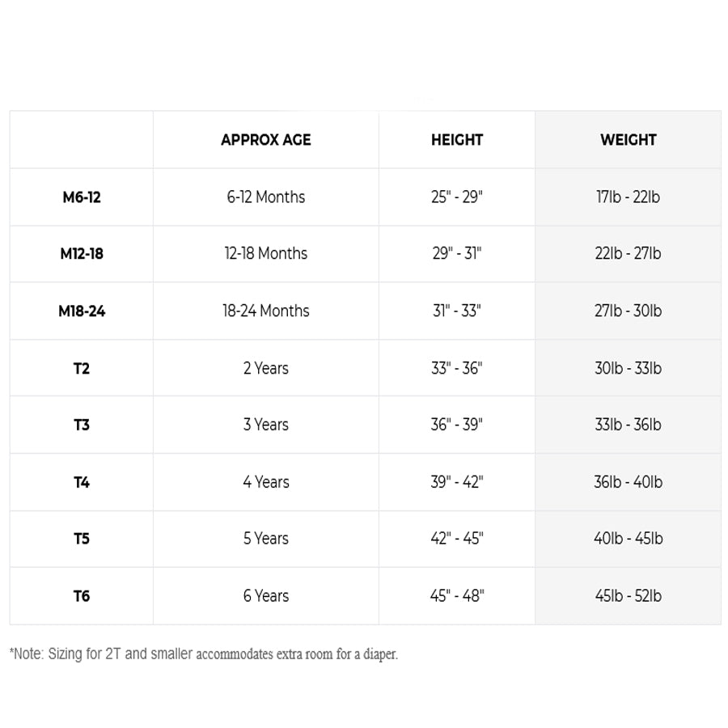Select the T6 size row label

[82, 596]
